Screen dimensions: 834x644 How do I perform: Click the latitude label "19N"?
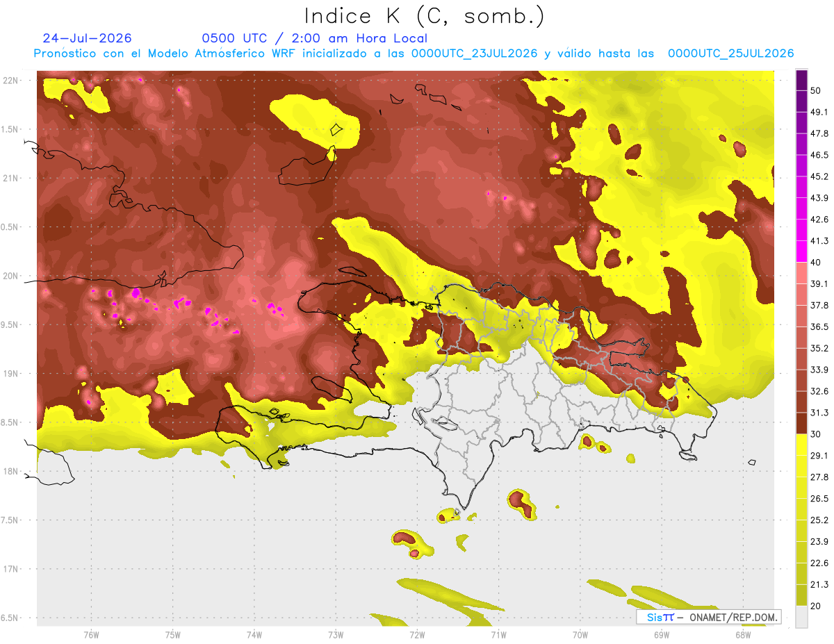tap(10, 373)
